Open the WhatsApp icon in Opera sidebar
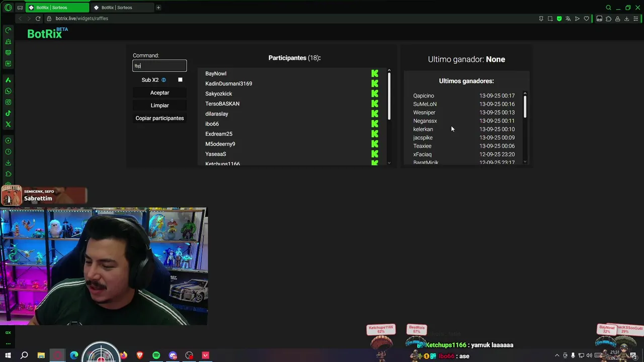 tap(8, 91)
